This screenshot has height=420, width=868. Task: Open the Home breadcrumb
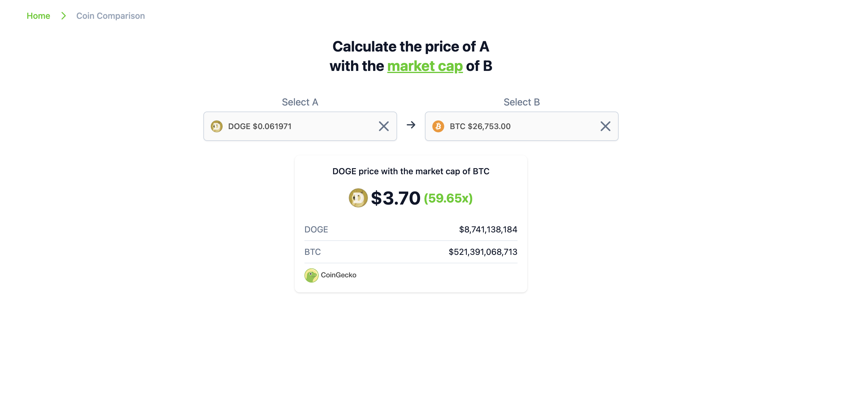(38, 15)
